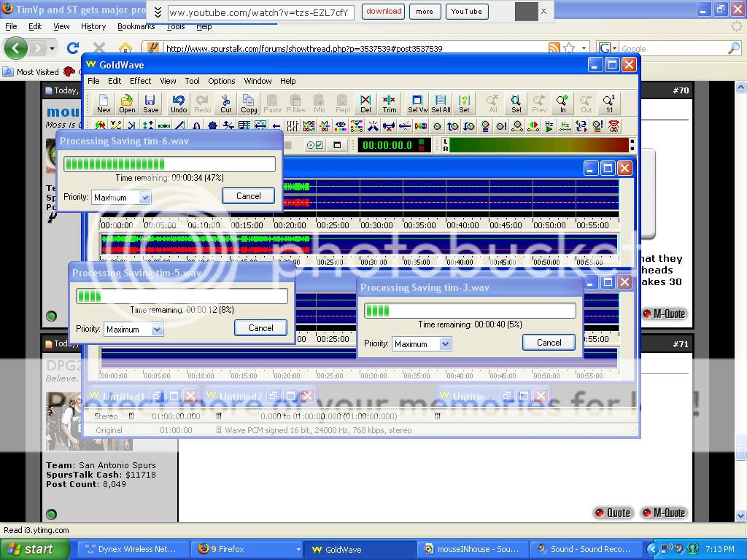Screen dimensions: 747x560
Task: Expand Priority dropdown in tim-3.wav dialog
Action: click(445, 344)
